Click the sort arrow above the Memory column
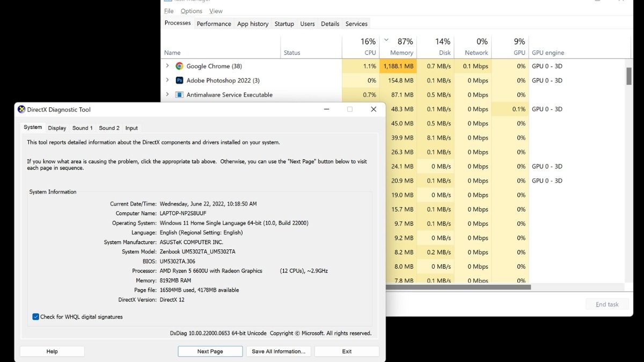This screenshot has height=362, width=644. pyautogui.click(x=386, y=40)
